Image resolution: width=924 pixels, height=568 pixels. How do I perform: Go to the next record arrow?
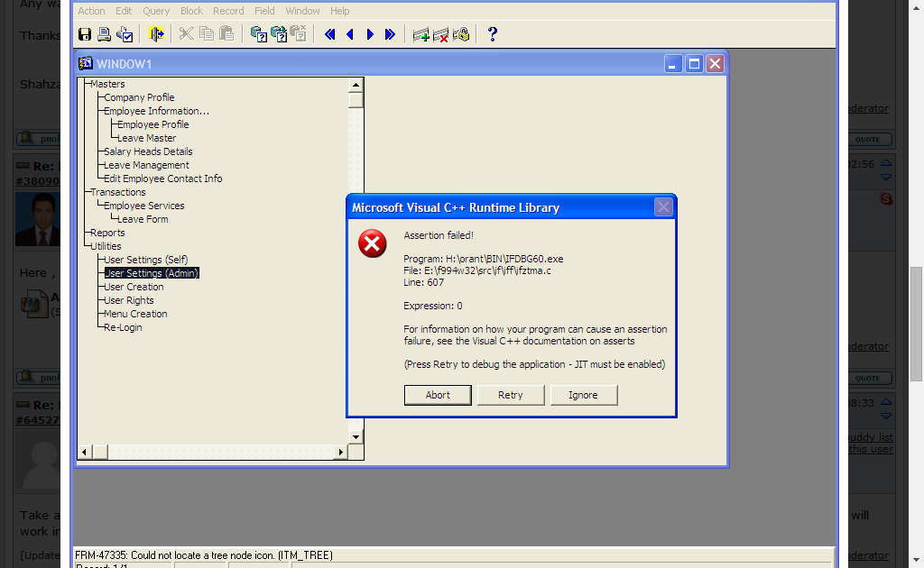370,34
